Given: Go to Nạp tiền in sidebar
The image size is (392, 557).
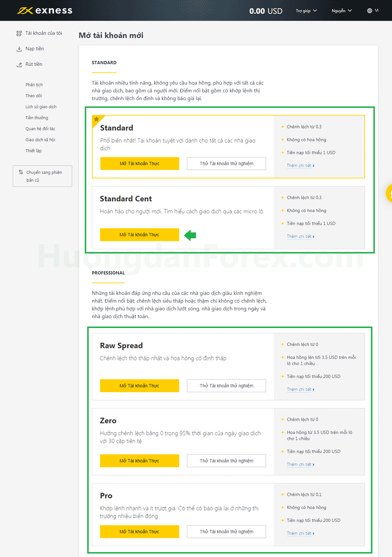Looking at the screenshot, I should pos(35,49).
